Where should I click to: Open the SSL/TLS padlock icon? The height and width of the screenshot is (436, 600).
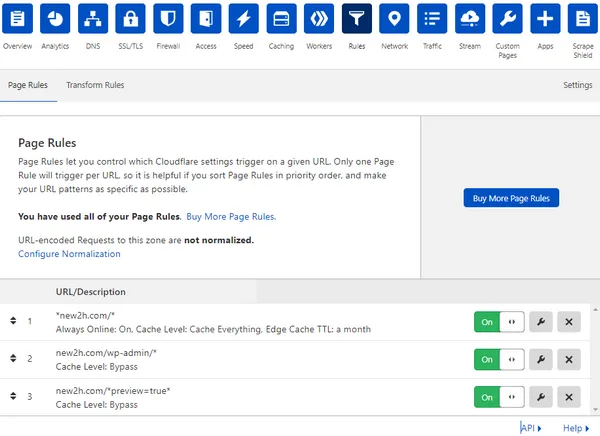pyautogui.click(x=130, y=18)
